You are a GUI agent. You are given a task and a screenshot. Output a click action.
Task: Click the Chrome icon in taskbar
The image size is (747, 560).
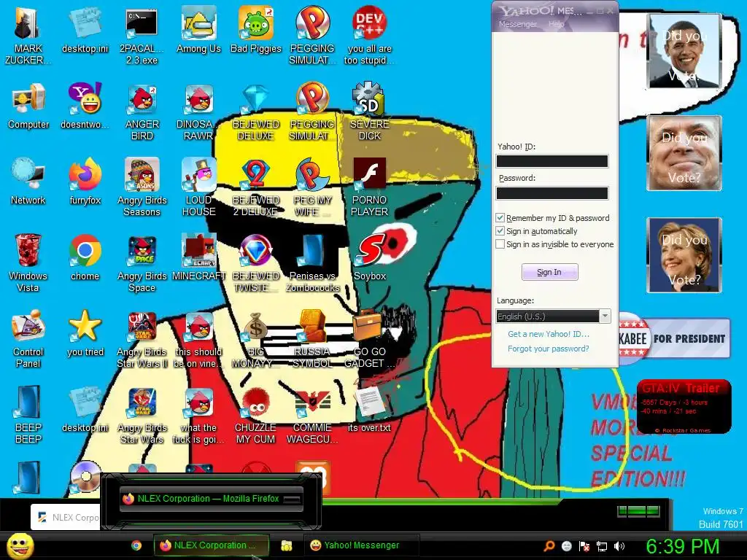pyautogui.click(x=136, y=545)
